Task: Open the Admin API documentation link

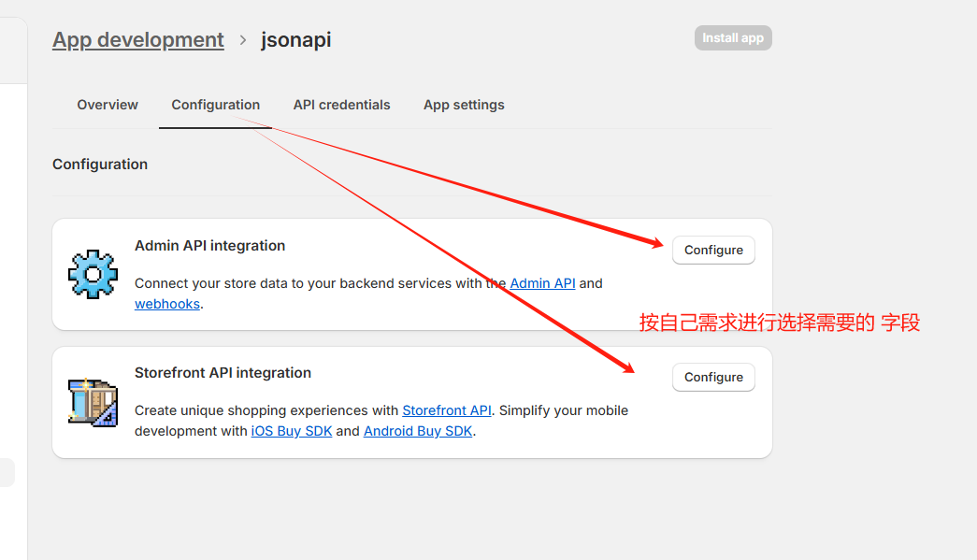Action: 542,283
